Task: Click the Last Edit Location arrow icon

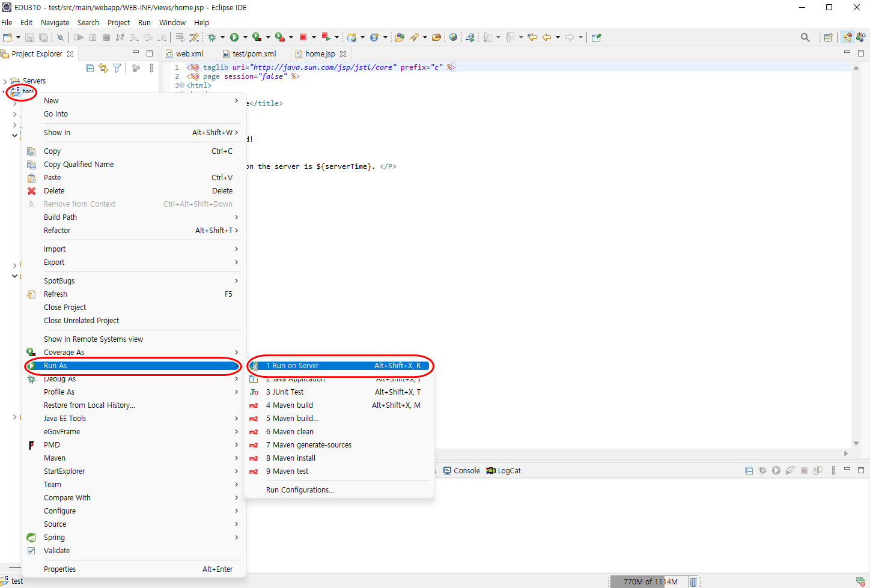Action: 532,37
